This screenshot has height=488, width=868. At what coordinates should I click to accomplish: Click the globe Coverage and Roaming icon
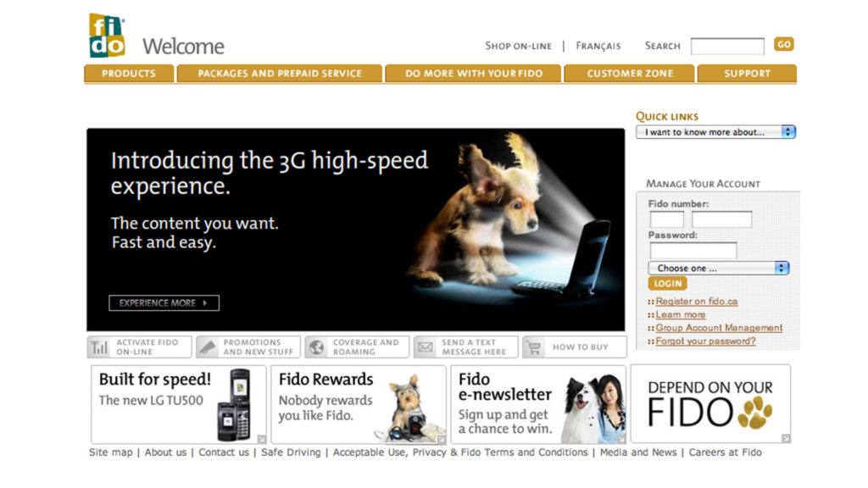tap(317, 347)
